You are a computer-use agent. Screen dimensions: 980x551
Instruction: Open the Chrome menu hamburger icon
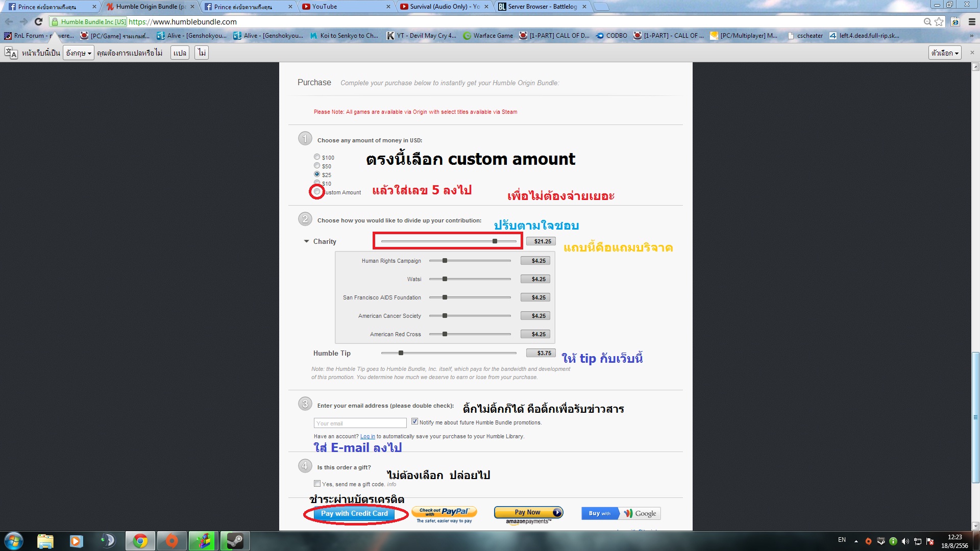tap(971, 22)
